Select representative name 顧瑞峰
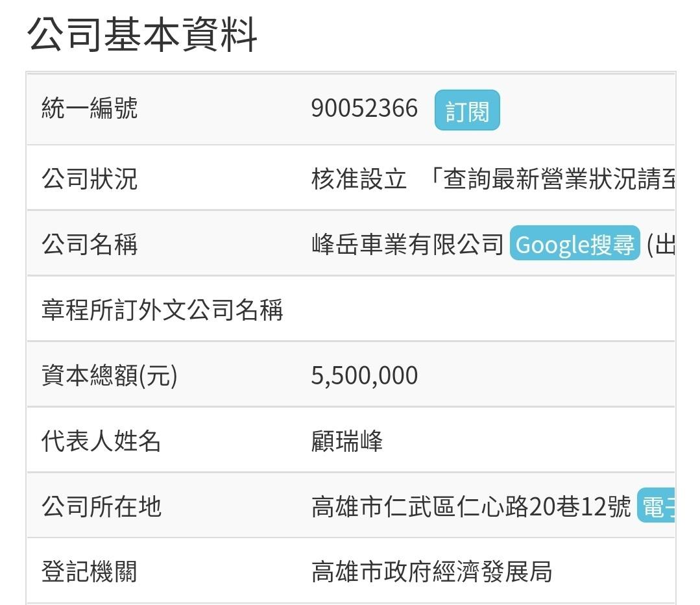This screenshot has width=700, height=605. click(x=347, y=441)
